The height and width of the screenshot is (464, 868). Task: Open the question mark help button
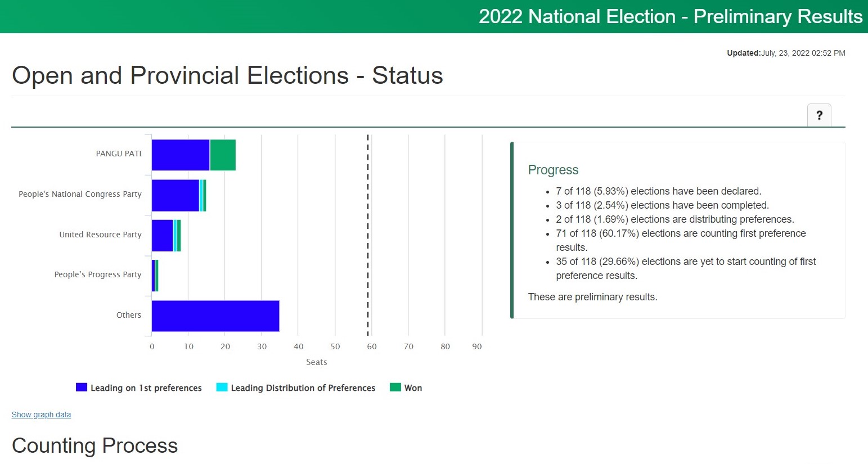[819, 115]
